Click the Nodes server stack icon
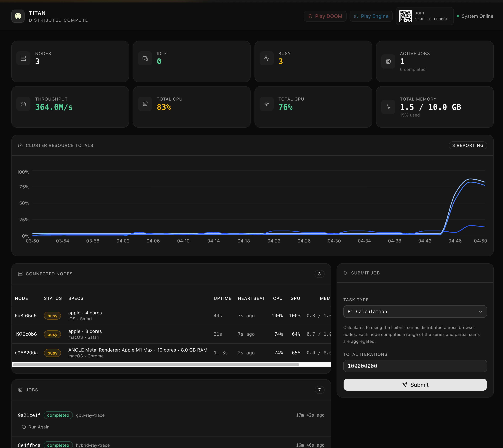The image size is (503, 448). 23,58
